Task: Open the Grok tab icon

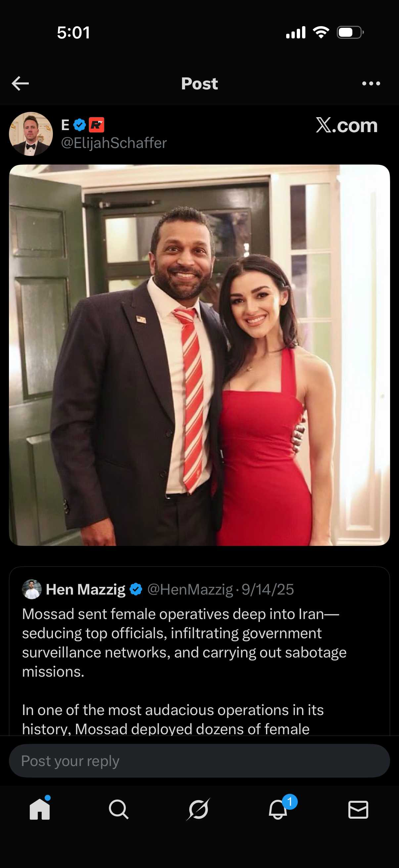Action: [x=198, y=809]
